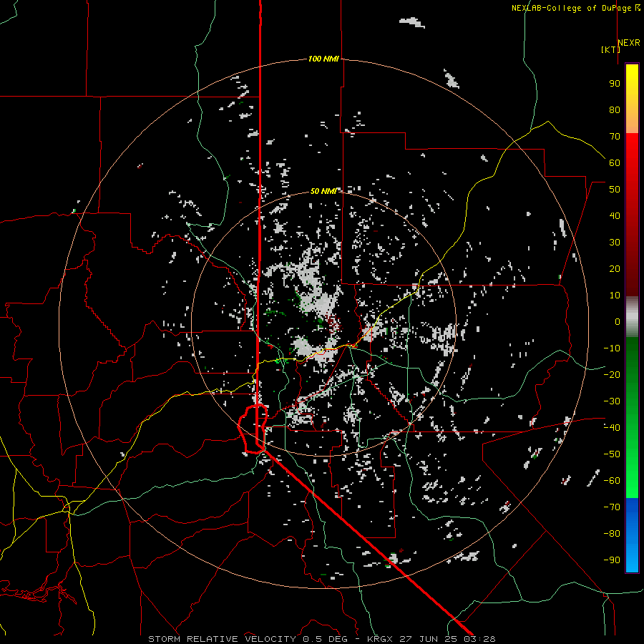Click the NEXR label at top right
The width and height of the screenshot is (644, 644).
coord(629,43)
